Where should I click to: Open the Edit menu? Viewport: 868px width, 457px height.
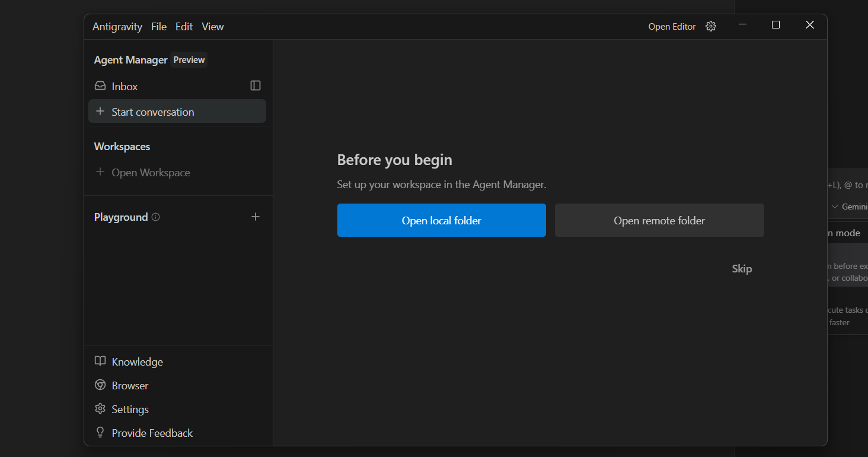(184, 27)
